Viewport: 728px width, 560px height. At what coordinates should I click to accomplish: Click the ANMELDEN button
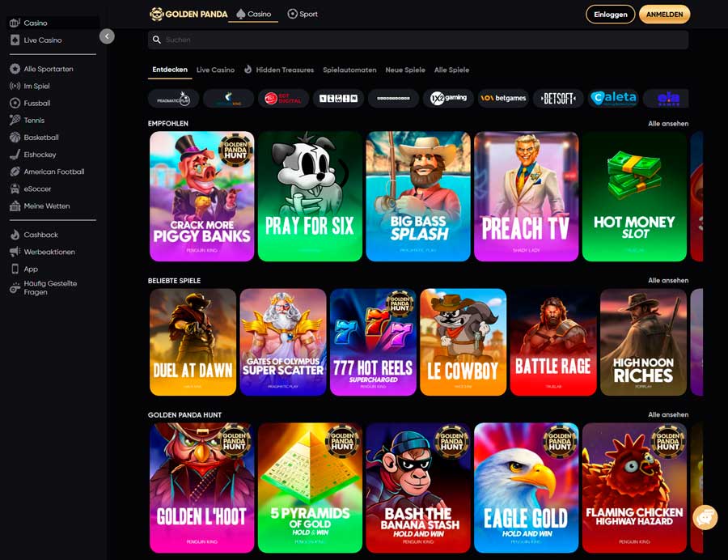coord(664,15)
